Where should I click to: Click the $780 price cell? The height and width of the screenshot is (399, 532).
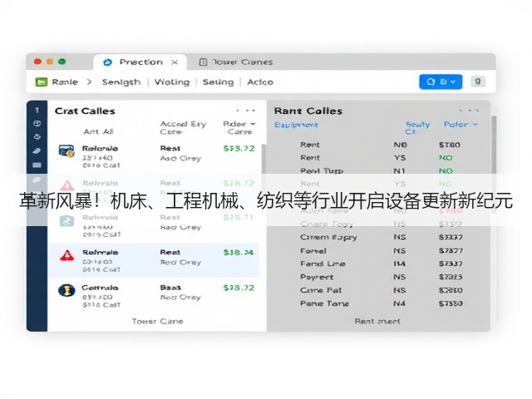click(x=450, y=145)
